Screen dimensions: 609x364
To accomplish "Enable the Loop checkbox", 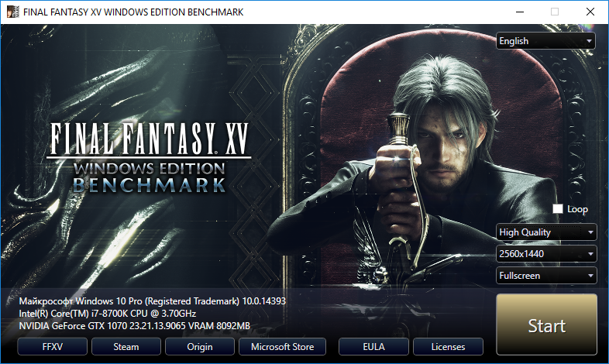I will [x=558, y=209].
